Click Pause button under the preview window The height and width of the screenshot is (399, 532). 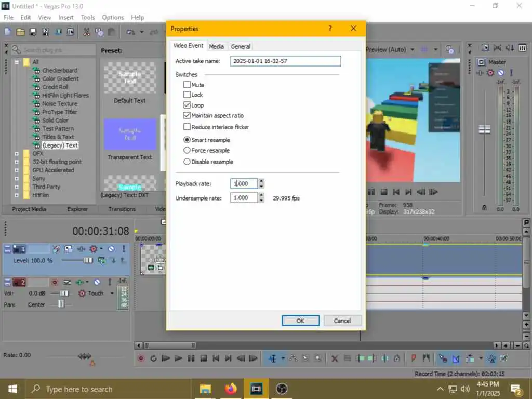point(371,192)
